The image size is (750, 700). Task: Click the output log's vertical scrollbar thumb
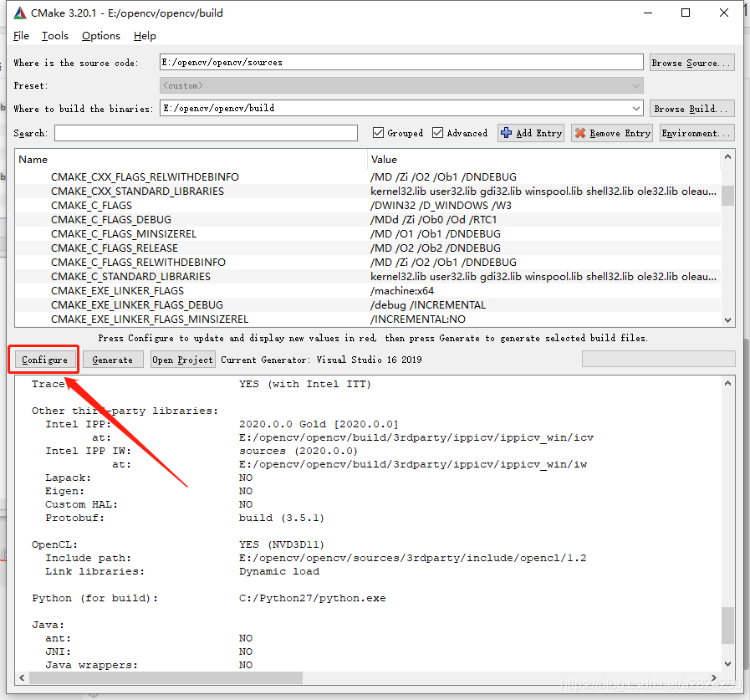pyautogui.click(x=727, y=626)
